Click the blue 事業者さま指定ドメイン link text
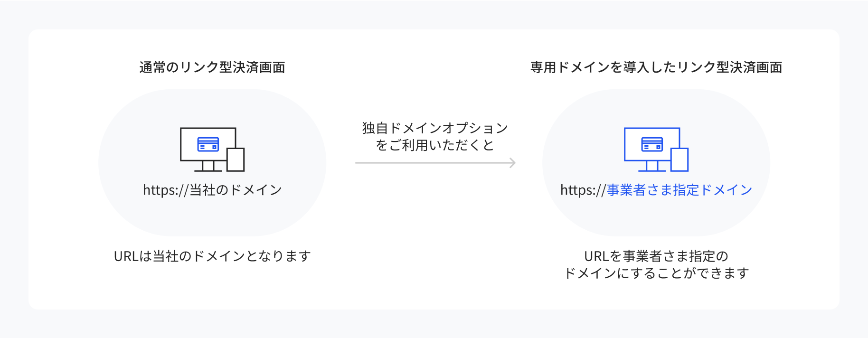Screen dimensions: 868x338 pyautogui.click(x=679, y=190)
